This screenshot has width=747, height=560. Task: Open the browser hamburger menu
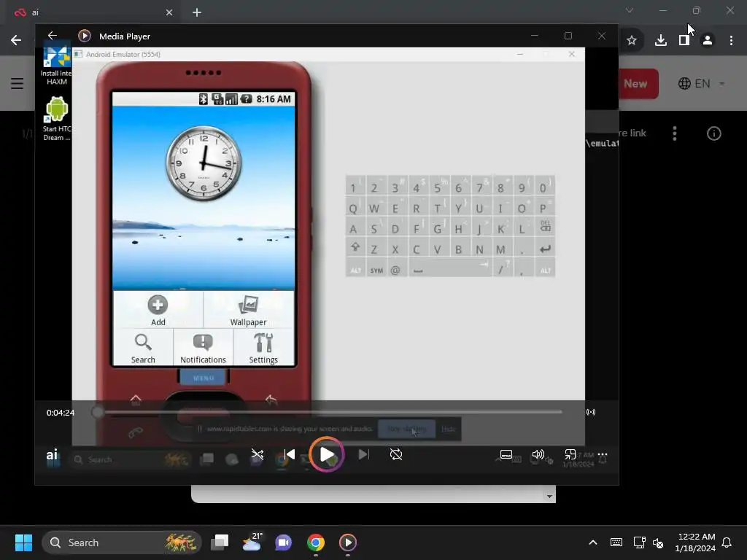[18, 83]
